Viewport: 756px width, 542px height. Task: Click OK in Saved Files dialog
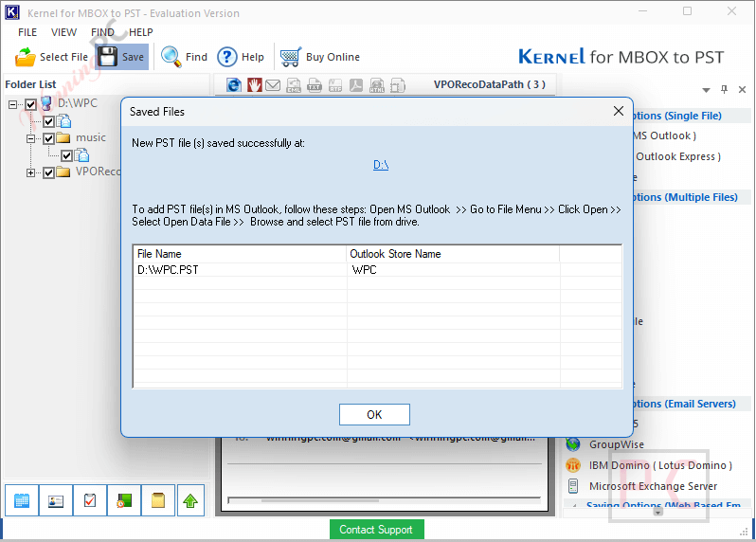pyautogui.click(x=374, y=415)
